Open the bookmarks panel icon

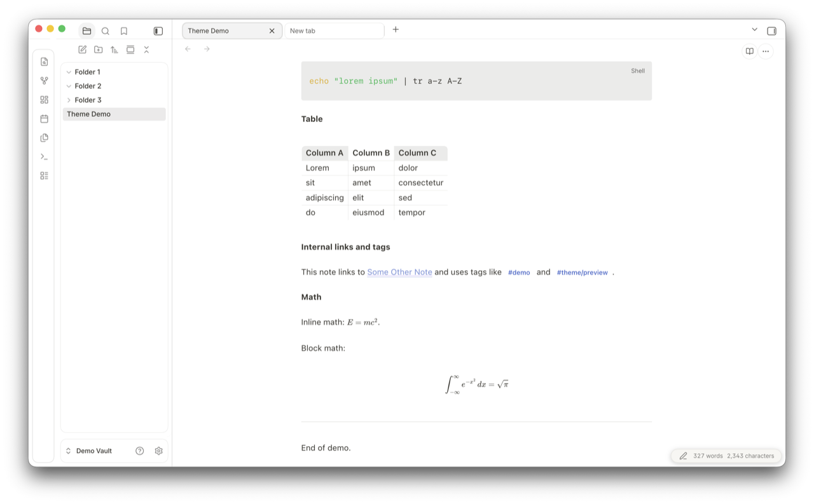(124, 31)
